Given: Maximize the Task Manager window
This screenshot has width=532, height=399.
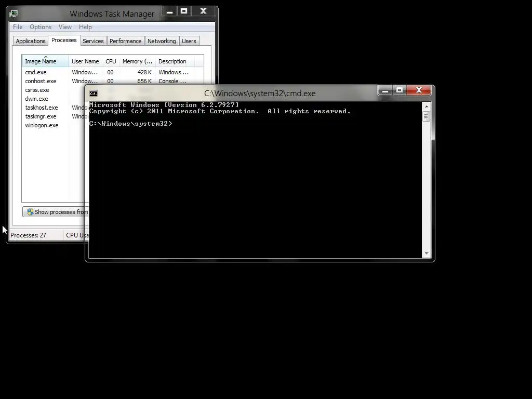Looking at the screenshot, I should [184, 11].
